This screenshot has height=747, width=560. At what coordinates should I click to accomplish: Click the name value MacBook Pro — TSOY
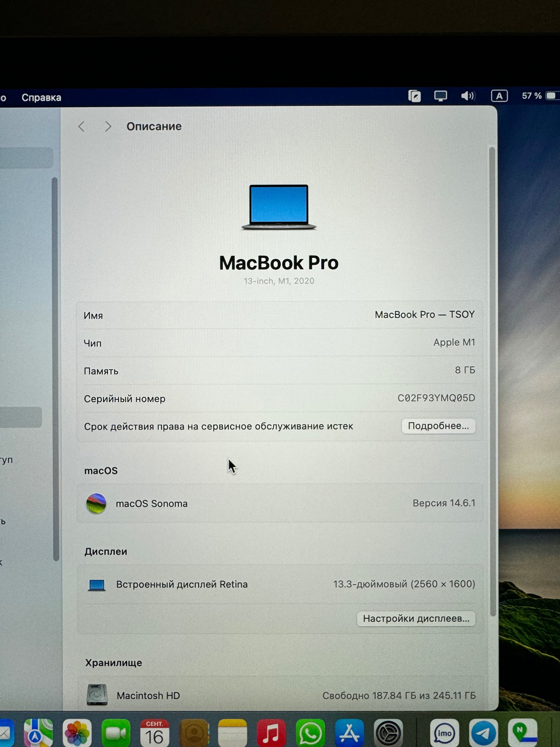click(425, 315)
